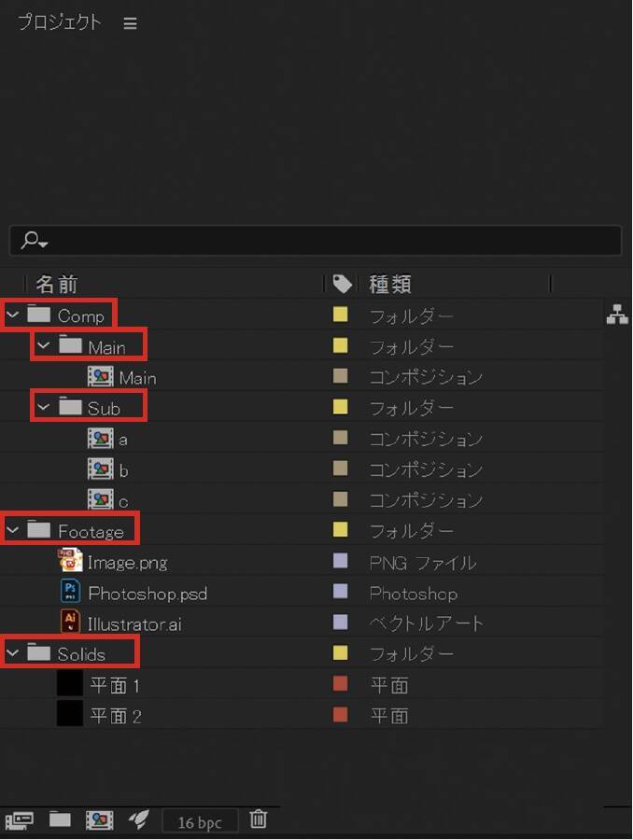Select the Footage folder name
Viewport: 633px width, 840px height.
[x=91, y=531]
